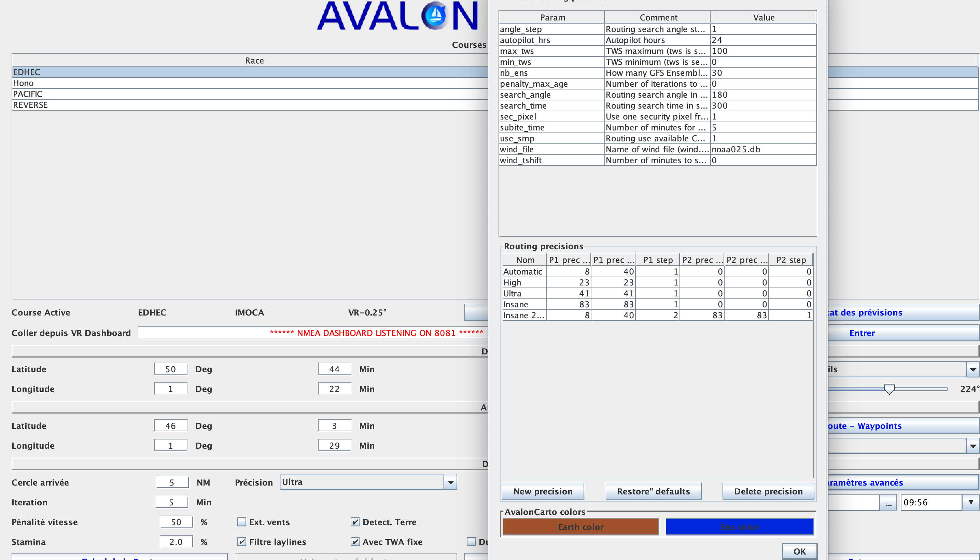This screenshot has width=980, height=560.
Task: Toggle the partially hidden Du checkbox
Action: [x=471, y=542]
